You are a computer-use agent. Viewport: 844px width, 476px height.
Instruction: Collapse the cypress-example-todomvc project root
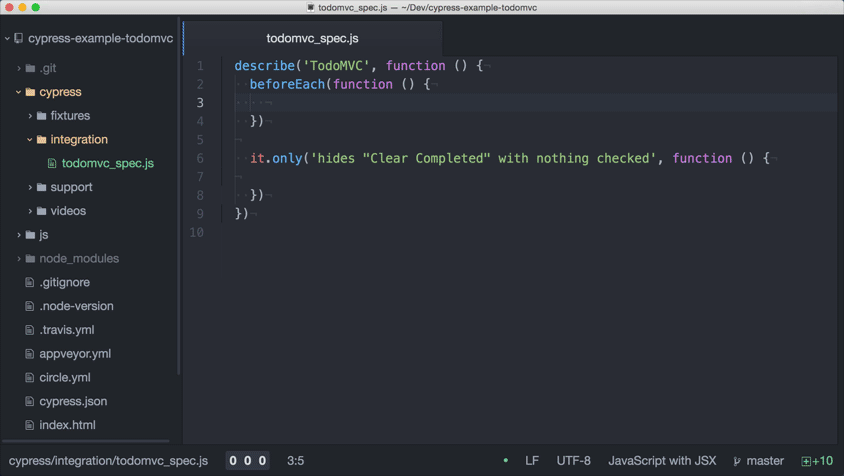pyautogui.click(x=7, y=38)
